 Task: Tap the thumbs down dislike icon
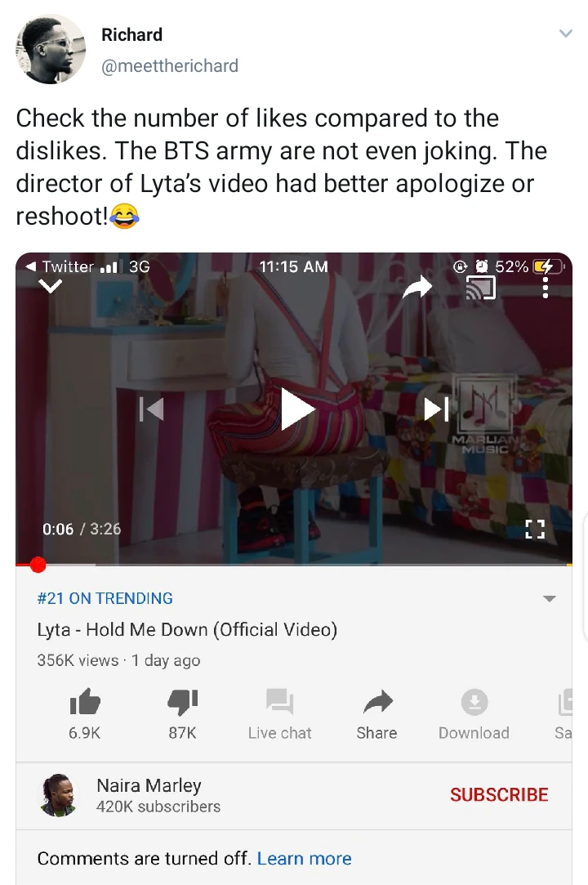click(x=182, y=702)
